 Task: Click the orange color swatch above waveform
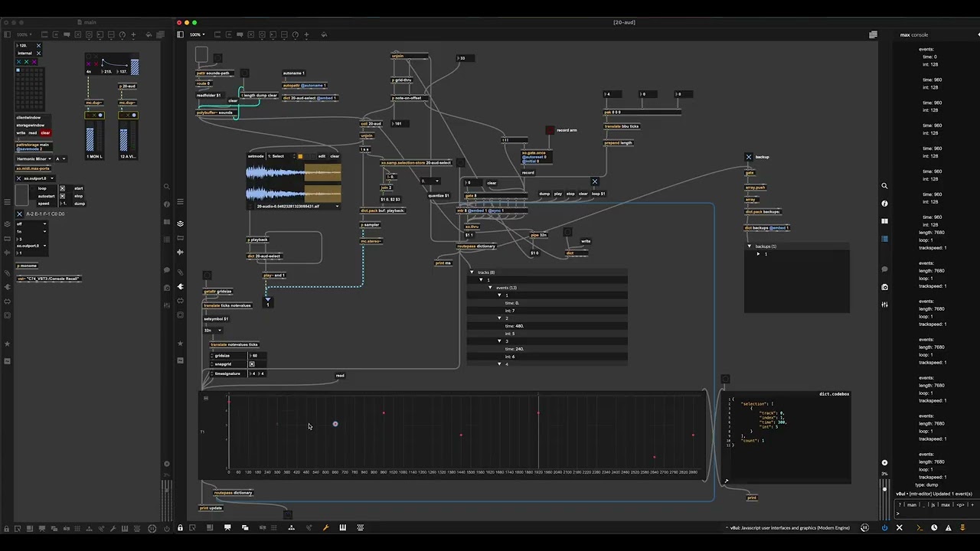tap(300, 156)
